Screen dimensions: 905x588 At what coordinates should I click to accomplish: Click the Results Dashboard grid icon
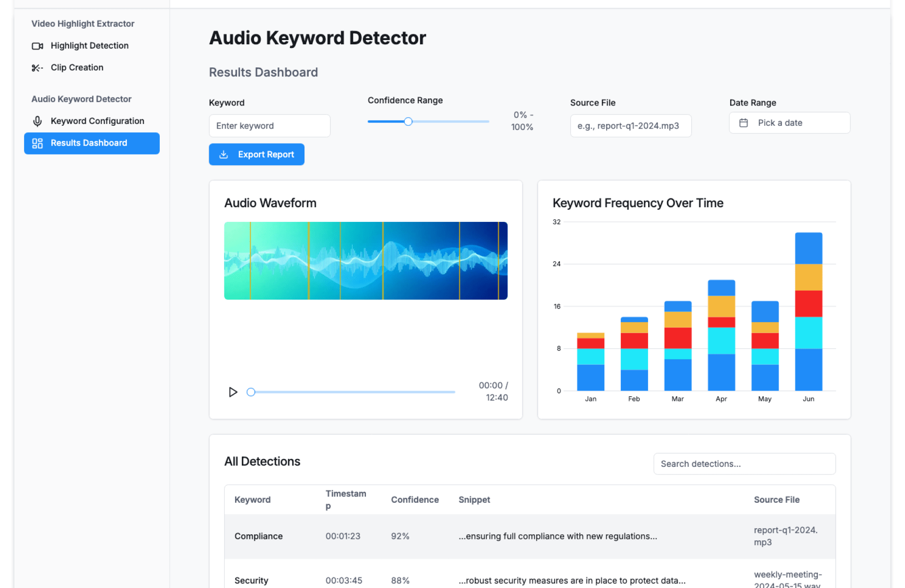[x=37, y=143]
